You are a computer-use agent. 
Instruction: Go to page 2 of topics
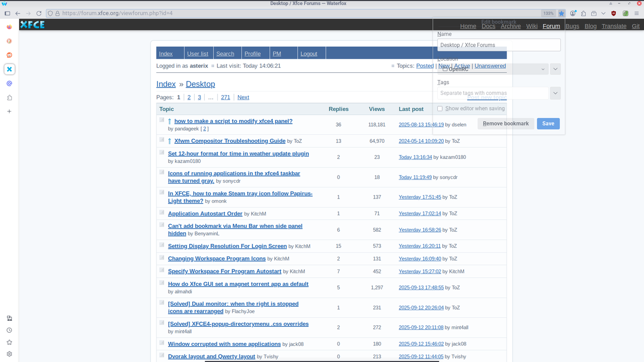click(x=189, y=98)
